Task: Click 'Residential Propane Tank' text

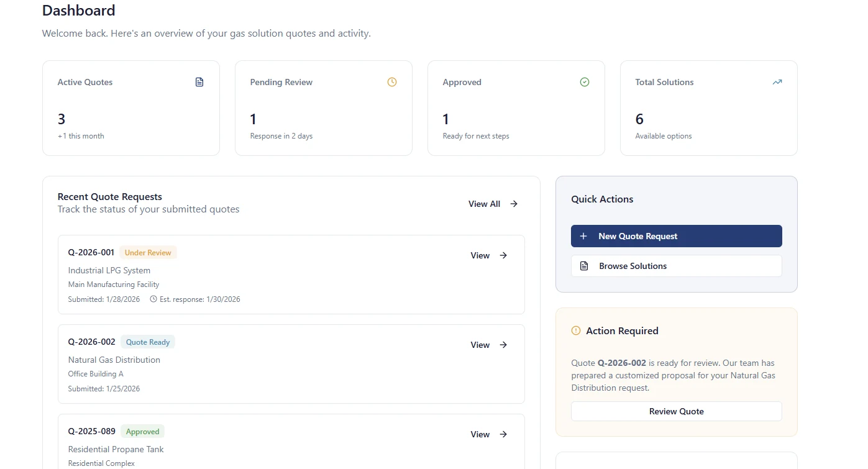Action: coord(116,449)
